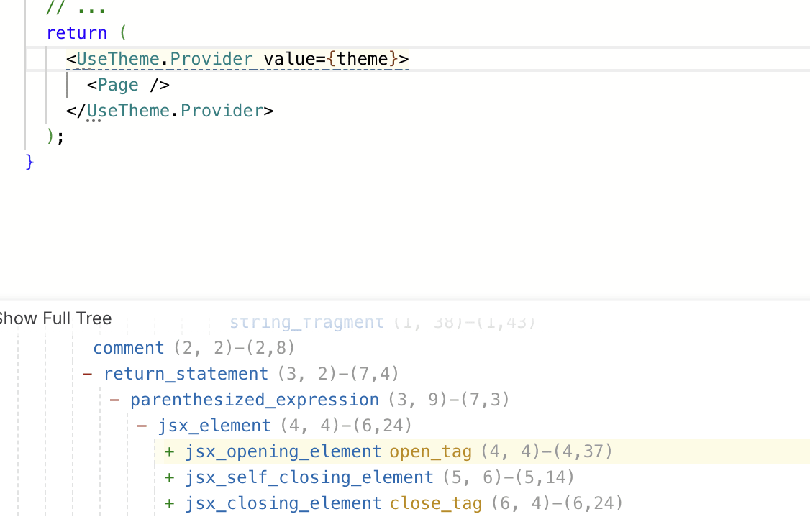Click the // ... comment line
810x532 pixels.
(76, 8)
